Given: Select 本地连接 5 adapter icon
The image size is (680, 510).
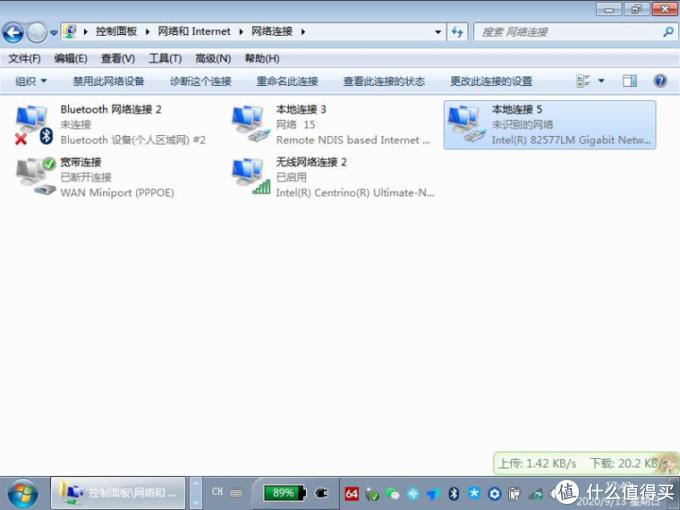Looking at the screenshot, I should (466, 124).
